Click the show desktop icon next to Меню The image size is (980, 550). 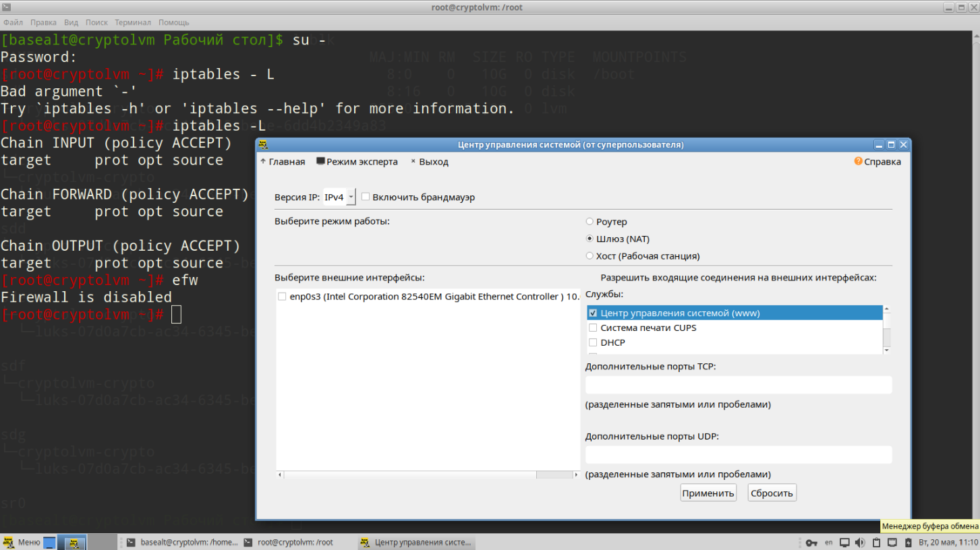(50, 542)
